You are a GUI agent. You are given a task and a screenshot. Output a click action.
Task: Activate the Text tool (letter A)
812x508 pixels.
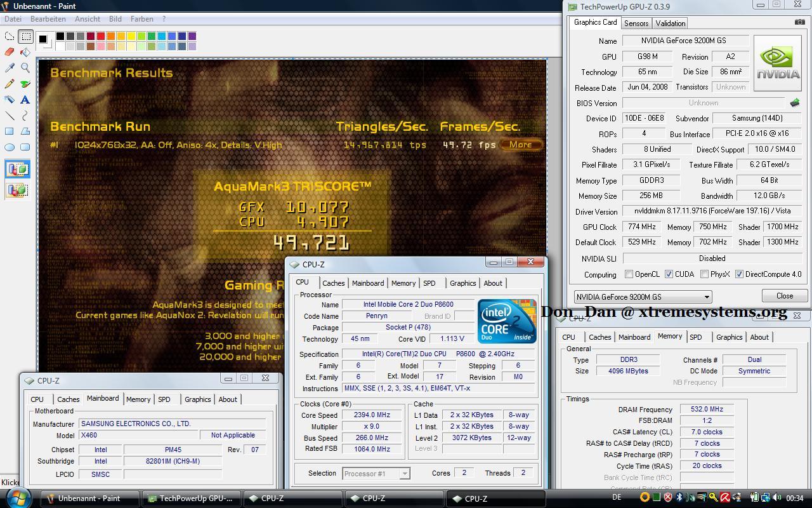tap(25, 100)
